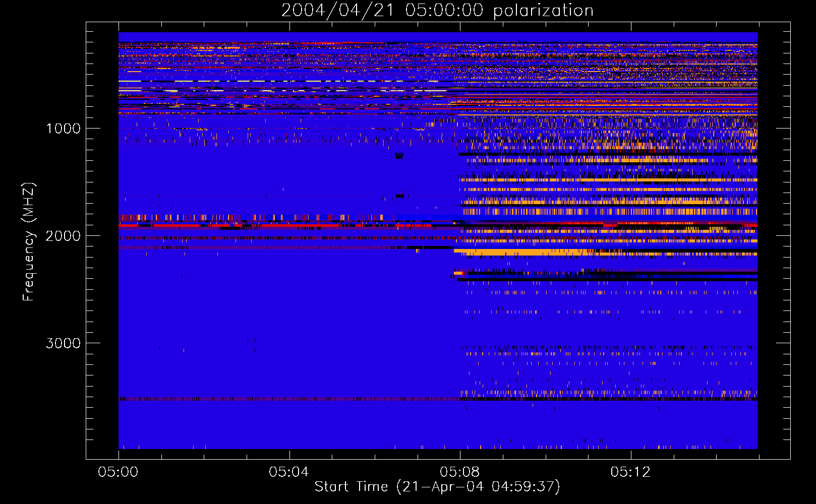Click the 05:00 time tick label
Screen dimensions: 816x504
118,472
